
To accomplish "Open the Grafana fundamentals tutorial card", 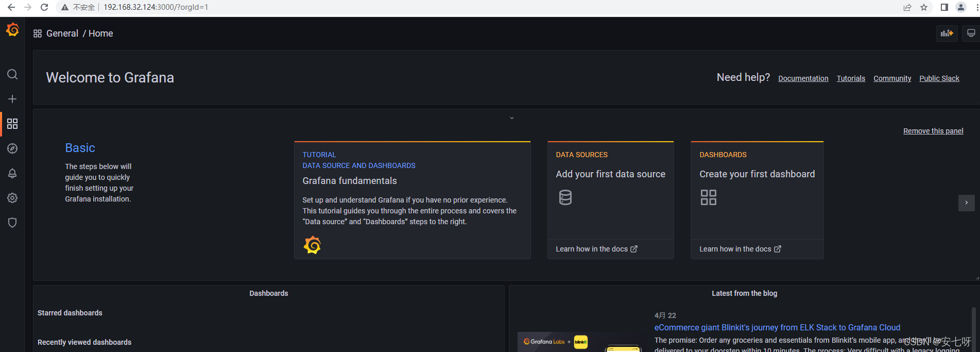I will point(412,200).
